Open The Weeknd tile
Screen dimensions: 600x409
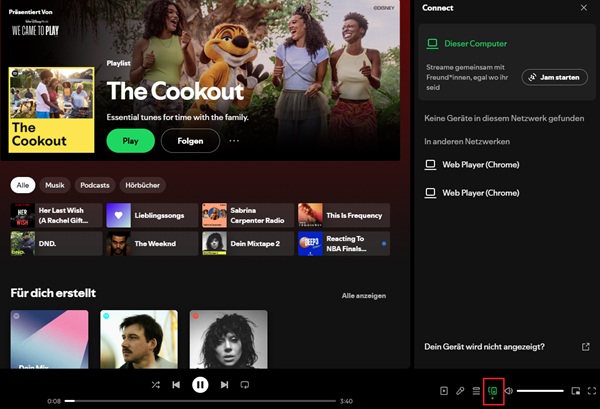(x=152, y=243)
